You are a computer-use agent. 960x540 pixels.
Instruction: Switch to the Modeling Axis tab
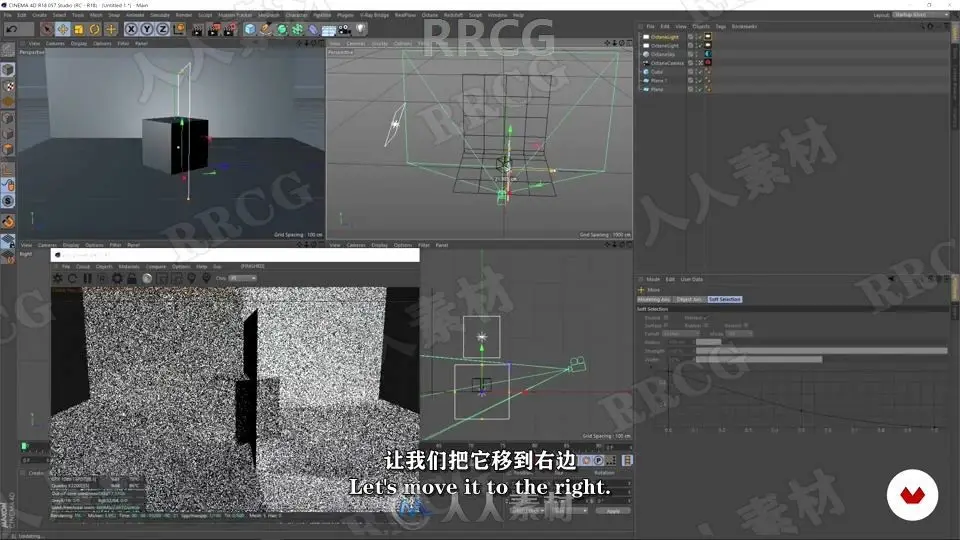click(x=654, y=299)
